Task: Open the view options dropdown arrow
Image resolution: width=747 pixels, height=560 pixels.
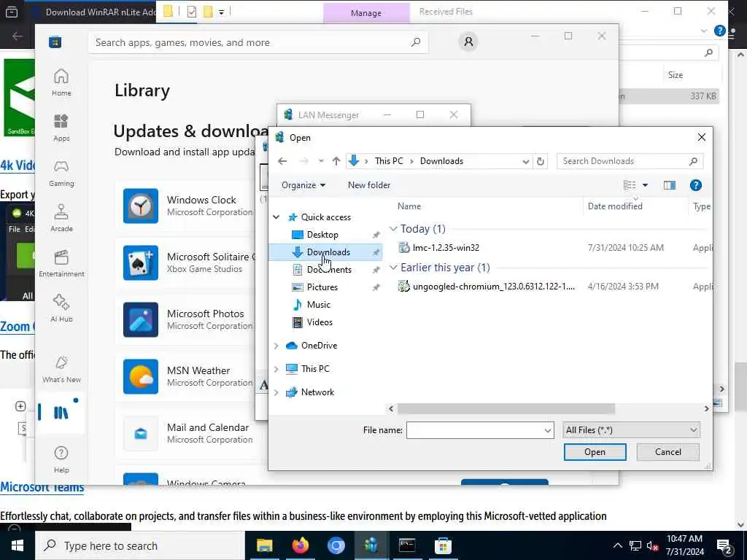Action: 645,184
